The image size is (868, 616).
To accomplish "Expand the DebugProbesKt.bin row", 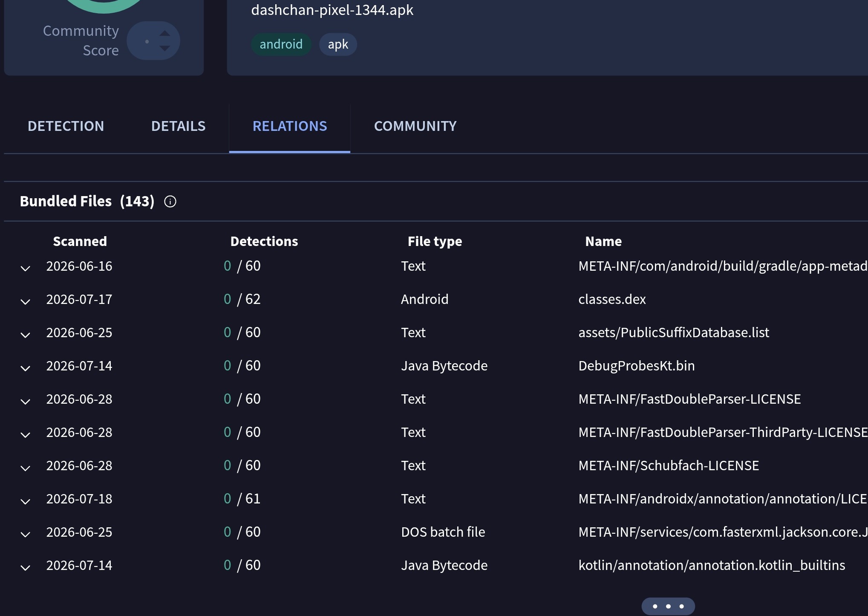I will (x=26, y=368).
